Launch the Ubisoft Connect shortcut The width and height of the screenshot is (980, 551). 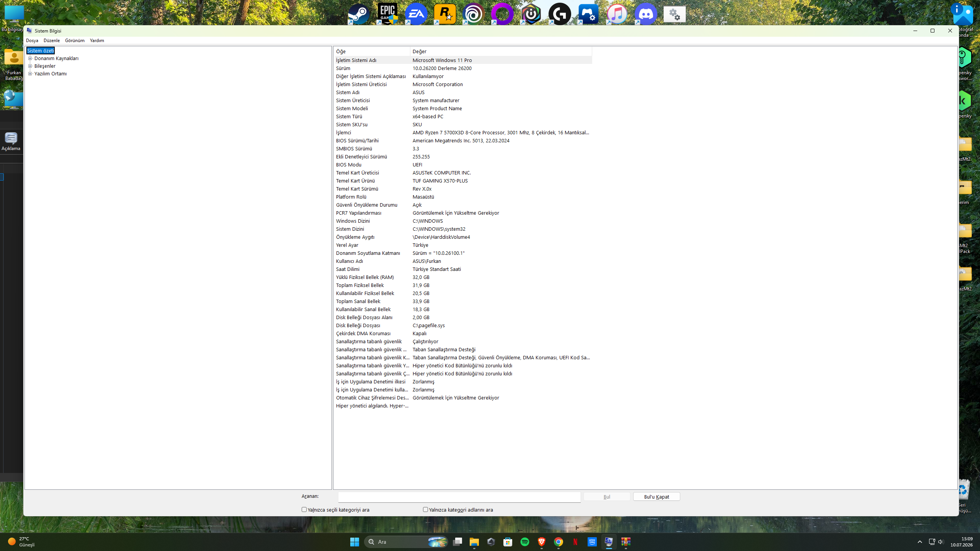(x=474, y=14)
